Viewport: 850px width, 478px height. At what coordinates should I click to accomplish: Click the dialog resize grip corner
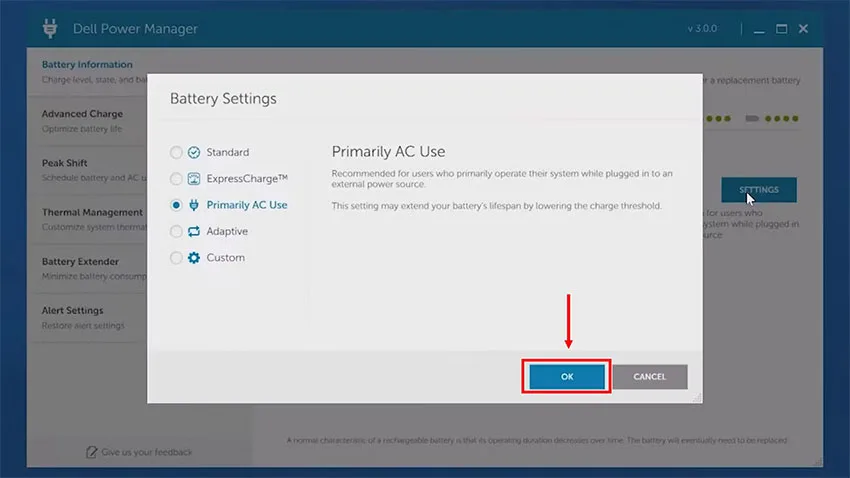[697, 397]
